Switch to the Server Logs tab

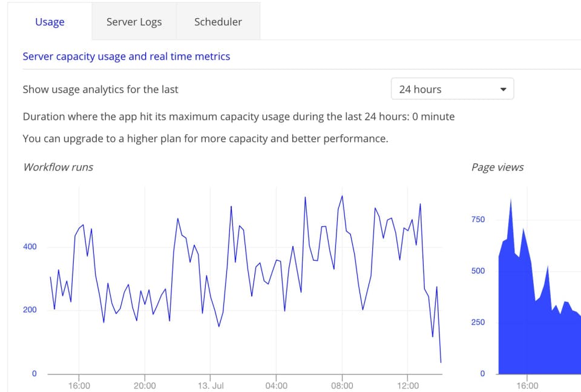(x=134, y=22)
